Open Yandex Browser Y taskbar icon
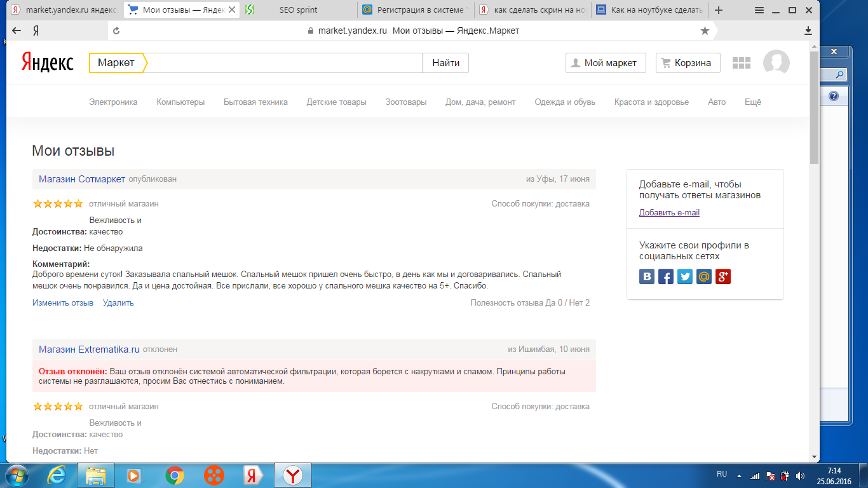 click(x=293, y=475)
